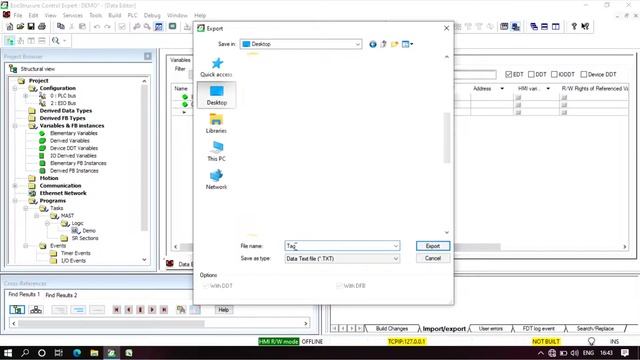Create new folder in Export dialog

pyautogui.click(x=394, y=44)
